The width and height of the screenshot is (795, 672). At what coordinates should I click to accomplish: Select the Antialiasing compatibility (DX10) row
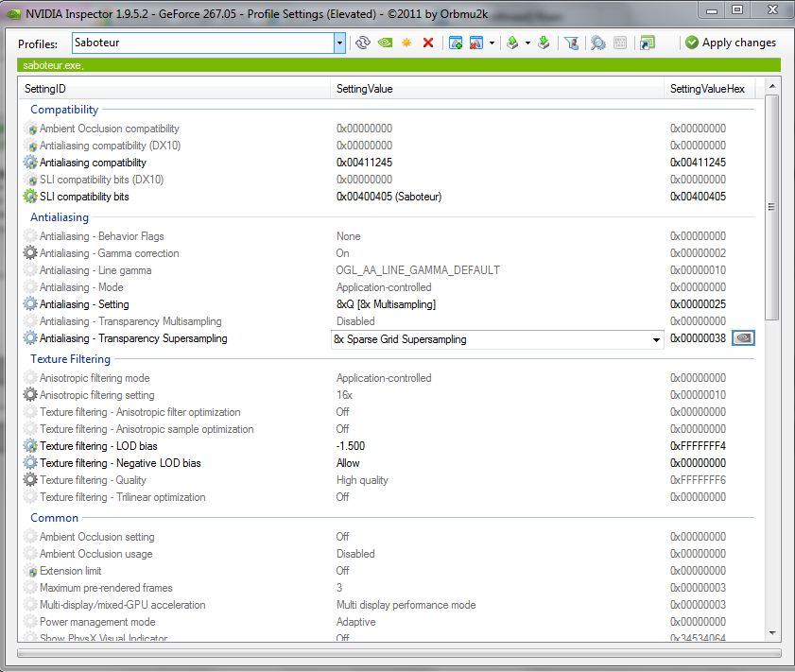point(388,146)
